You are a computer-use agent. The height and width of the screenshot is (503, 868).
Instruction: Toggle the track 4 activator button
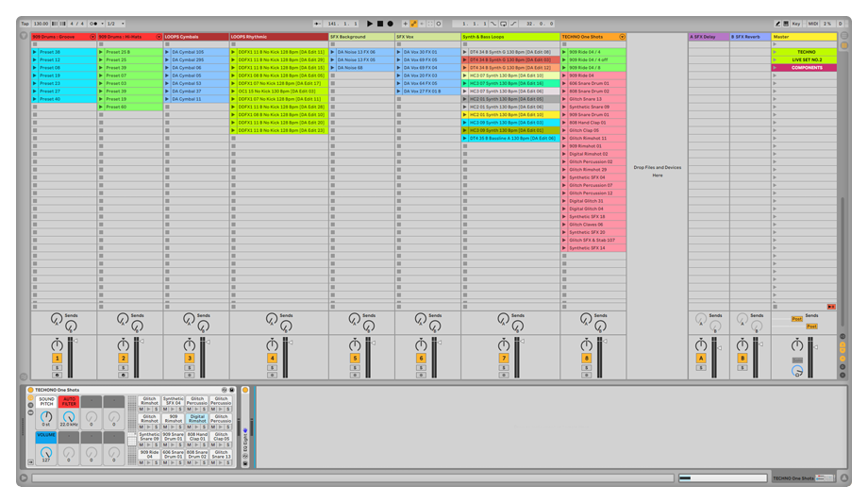pos(272,359)
